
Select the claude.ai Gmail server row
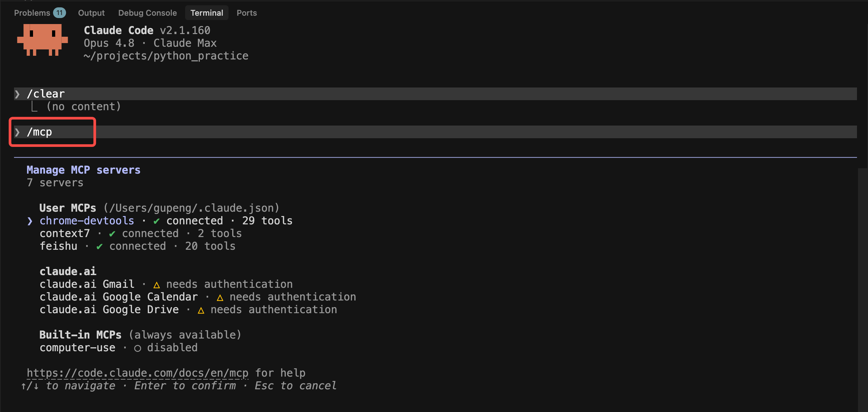coord(166,284)
